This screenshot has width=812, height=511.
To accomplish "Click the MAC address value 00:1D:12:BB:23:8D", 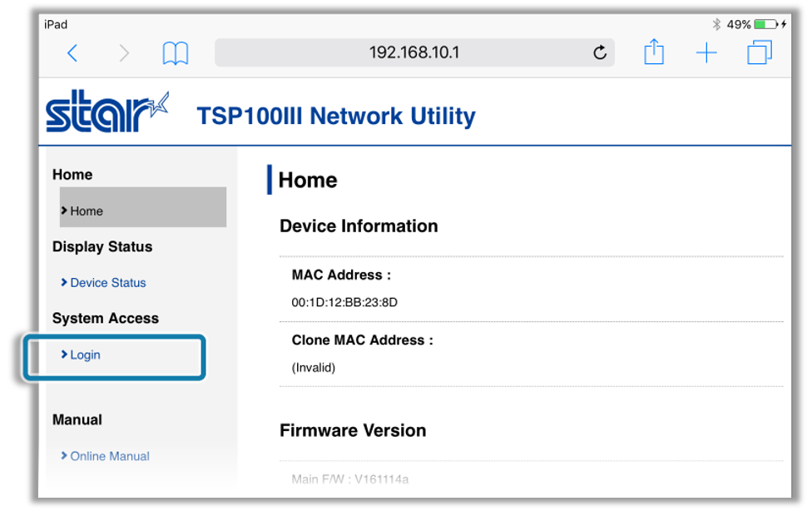I will tap(344, 302).
